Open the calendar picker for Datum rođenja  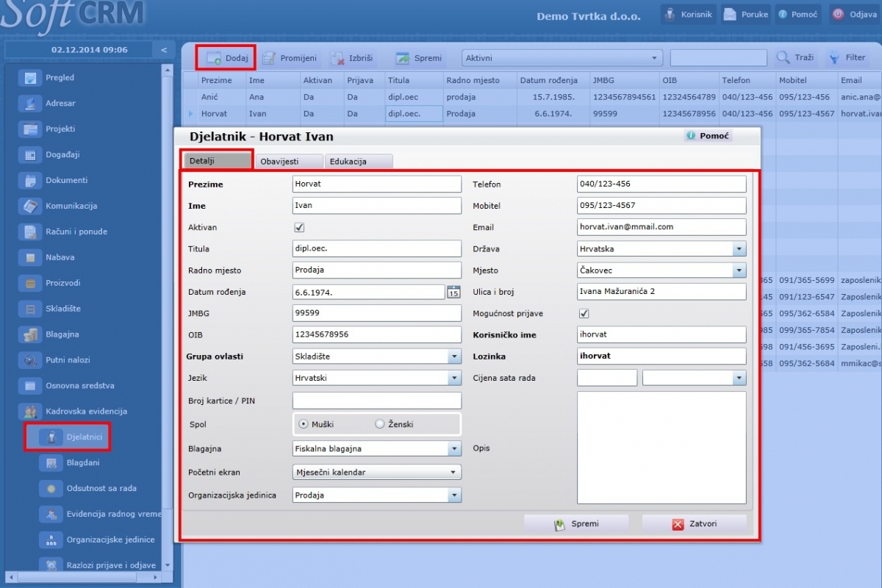pyautogui.click(x=453, y=292)
